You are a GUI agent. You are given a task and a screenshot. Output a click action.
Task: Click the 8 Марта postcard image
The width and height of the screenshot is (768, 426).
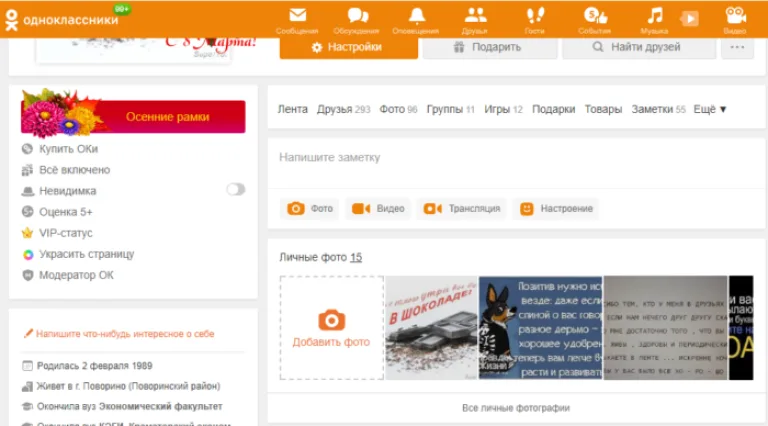click(134, 50)
